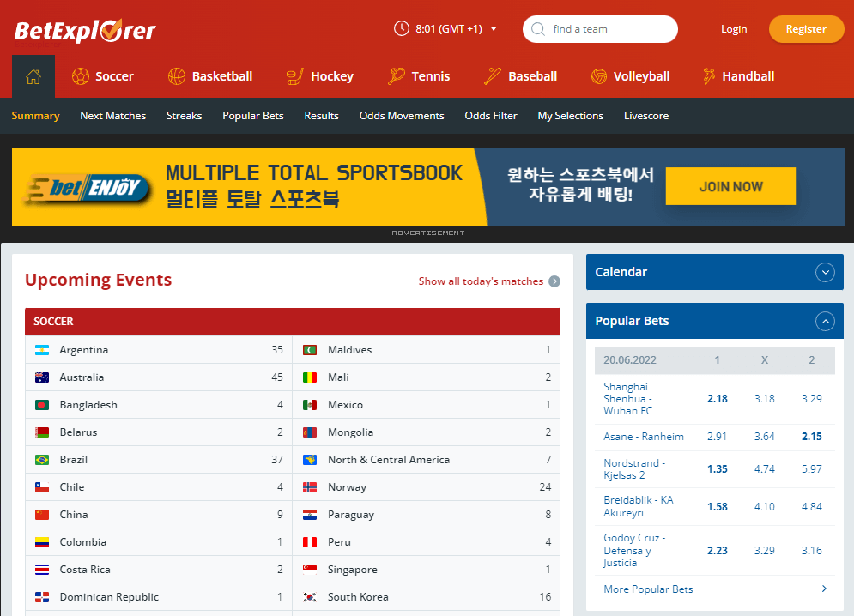Image resolution: width=854 pixels, height=616 pixels.
Task: Select odds 2.15 for Asane - Ranheim
Action: click(812, 437)
